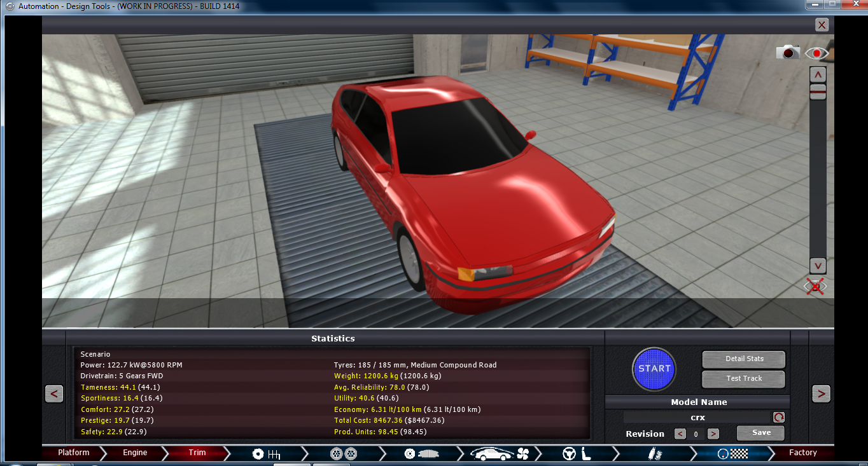Open the suspension spring tab

(655, 453)
